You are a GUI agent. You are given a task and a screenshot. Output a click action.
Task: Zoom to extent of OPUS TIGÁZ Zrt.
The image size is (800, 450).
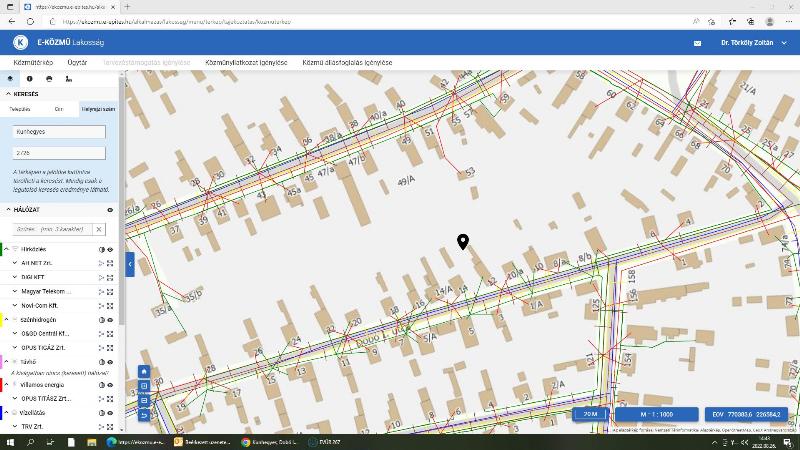[110, 348]
